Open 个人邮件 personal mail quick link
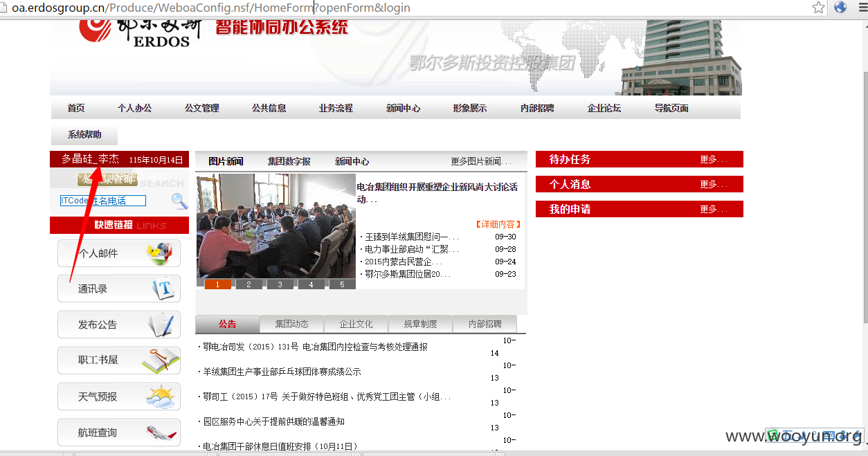The height and width of the screenshot is (456, 868). (119, 253)
